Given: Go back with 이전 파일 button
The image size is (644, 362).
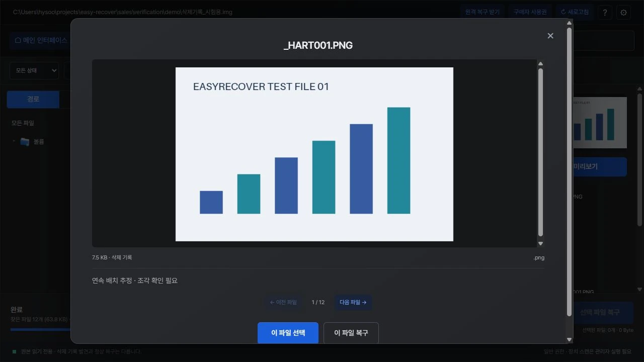Looking at the screenshot, I should point(283,302).
